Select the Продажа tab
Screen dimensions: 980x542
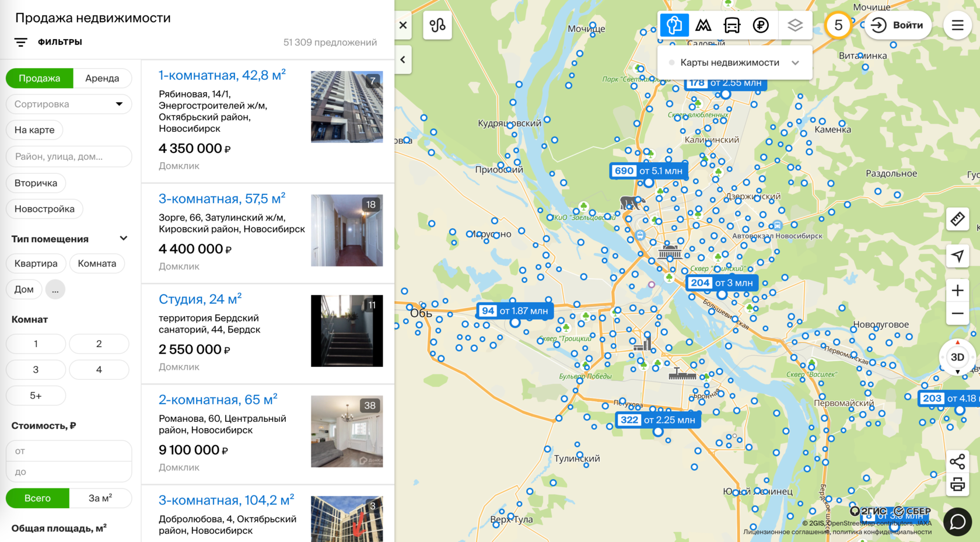(40, 78)
